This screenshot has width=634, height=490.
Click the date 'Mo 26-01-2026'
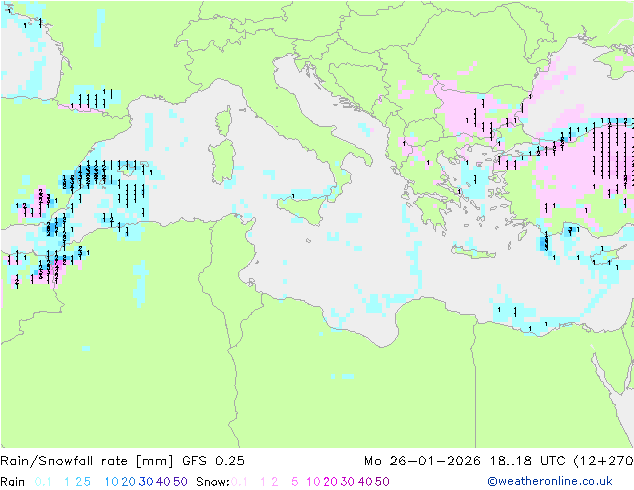click(x=422, y=461)
